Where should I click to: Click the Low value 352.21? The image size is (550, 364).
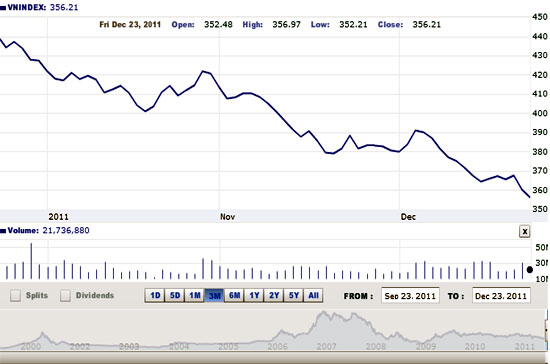353,25
